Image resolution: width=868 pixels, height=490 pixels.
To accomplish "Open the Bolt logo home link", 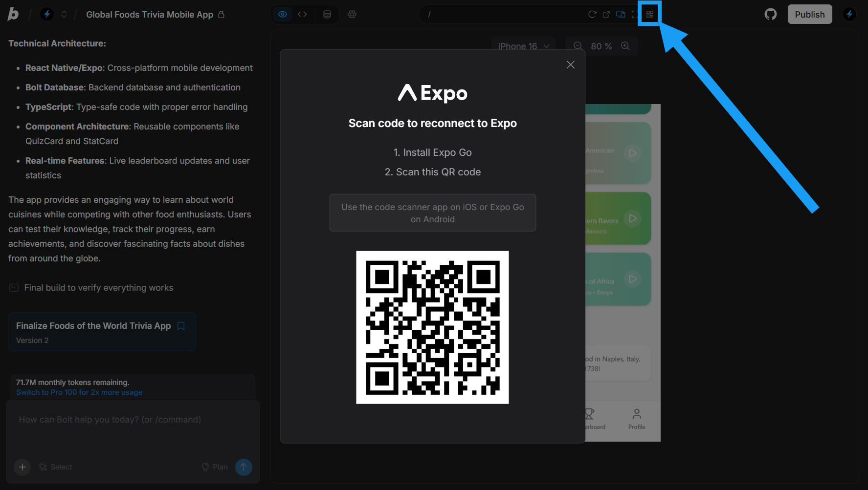I will [x=13, y=14].
